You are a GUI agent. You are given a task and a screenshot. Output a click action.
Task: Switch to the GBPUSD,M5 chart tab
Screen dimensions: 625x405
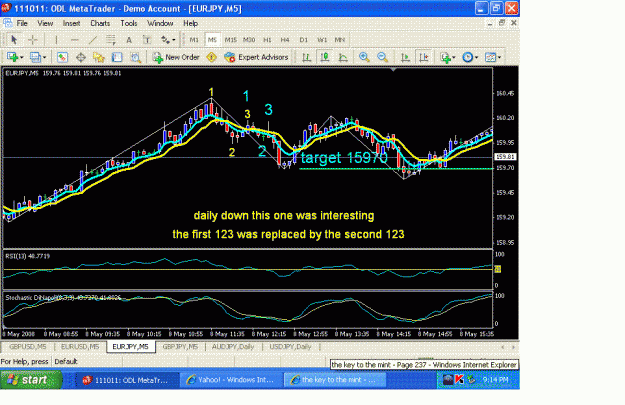pos(28,347)
